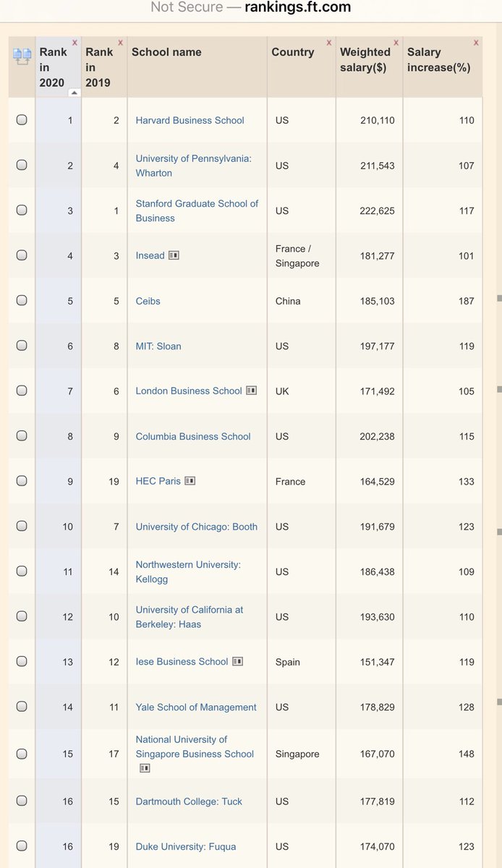502x868 pixels.
Task: Open the Ceibs school link
Action: coord(148,301)
